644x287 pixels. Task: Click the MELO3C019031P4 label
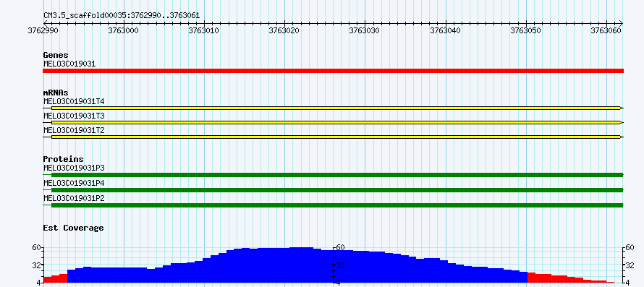pos(74,183)
